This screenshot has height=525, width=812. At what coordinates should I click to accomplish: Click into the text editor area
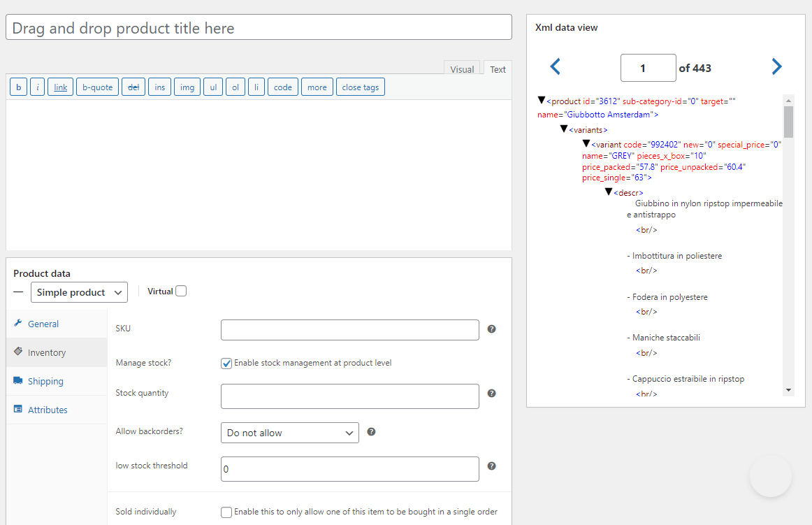click(259, 175)
